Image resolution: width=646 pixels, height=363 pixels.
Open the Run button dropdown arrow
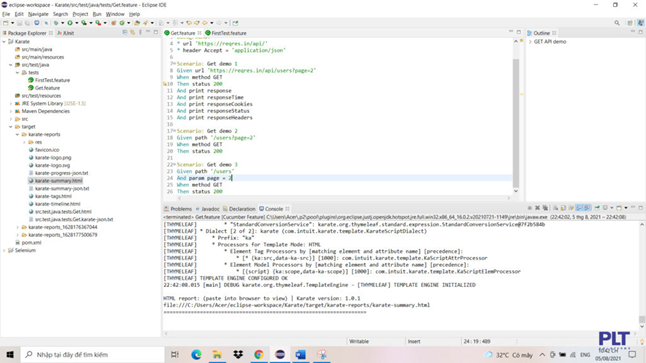[76, 23]
